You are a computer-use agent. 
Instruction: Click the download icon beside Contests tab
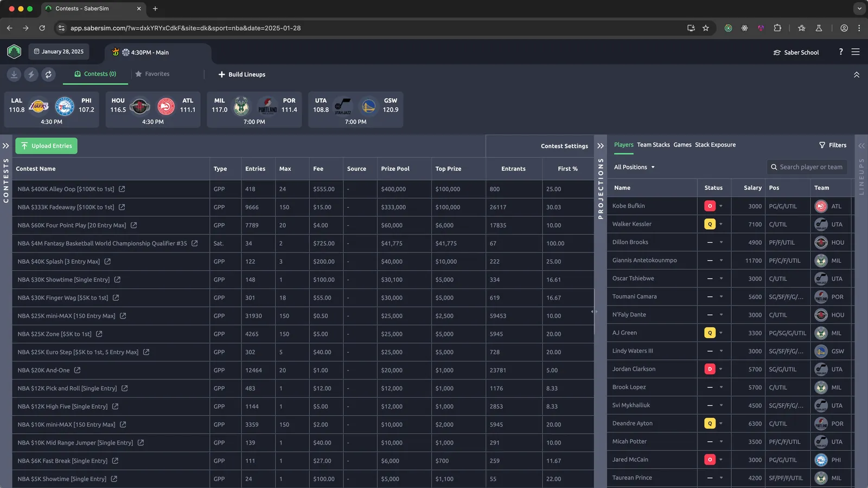14,74
